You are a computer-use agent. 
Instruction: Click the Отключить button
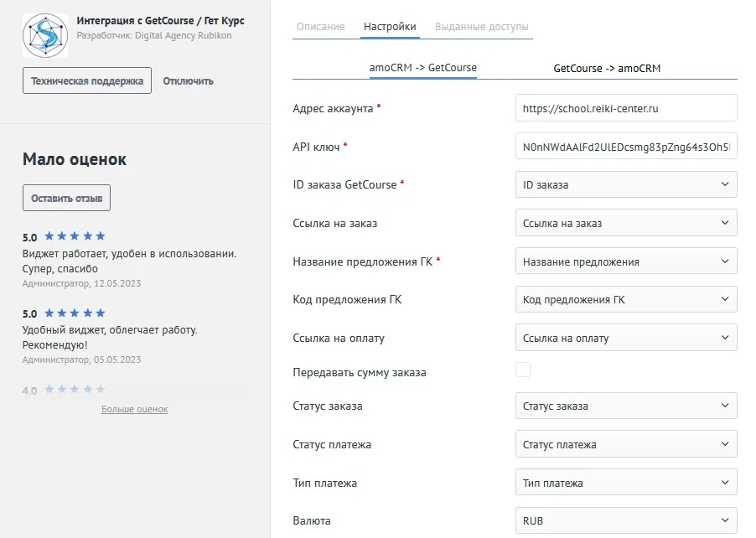[187, 80]
